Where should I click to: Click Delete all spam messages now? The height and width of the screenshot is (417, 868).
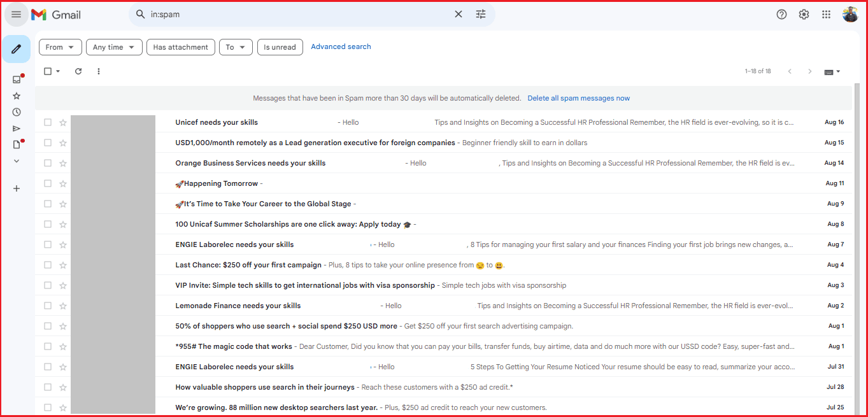[578, 97]
